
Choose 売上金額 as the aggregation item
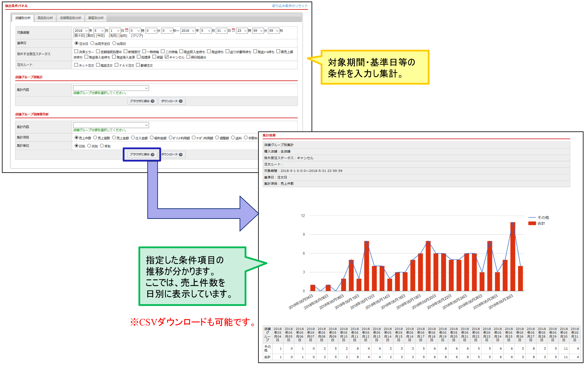(x=114, y=138)
